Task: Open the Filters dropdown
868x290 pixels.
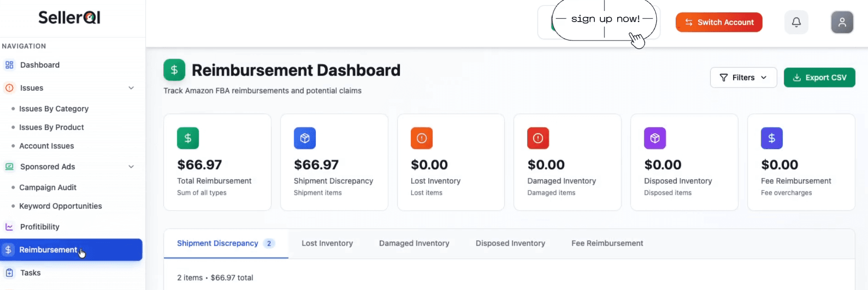Action: (x=743, y=78)
